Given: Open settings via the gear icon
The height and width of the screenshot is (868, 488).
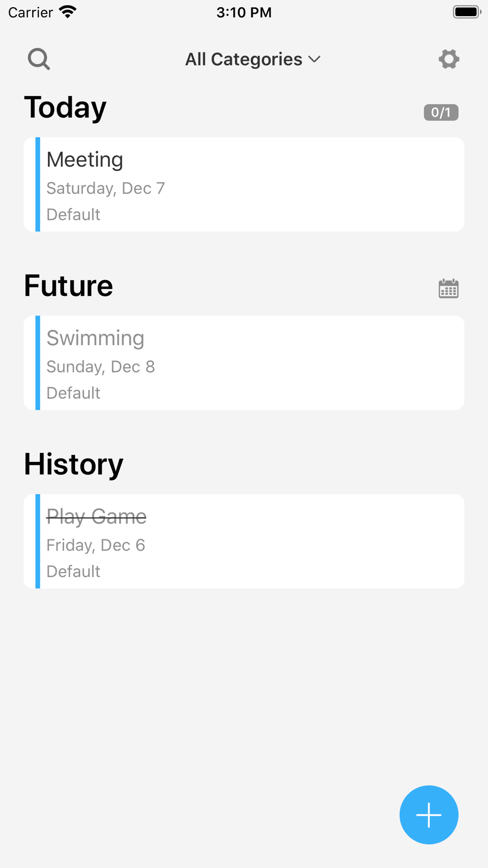Looking at the screenshot, I should (x=448, y=59).
